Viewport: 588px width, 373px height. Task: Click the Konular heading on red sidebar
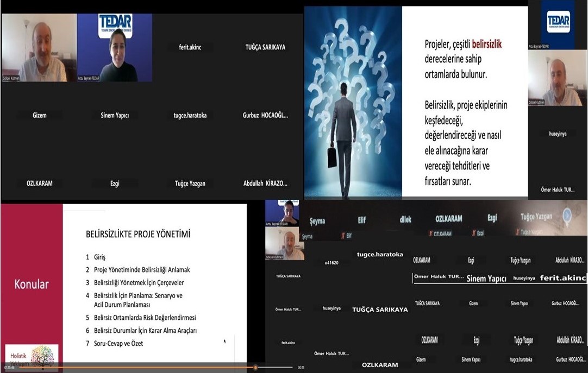(x=31, y=284)
